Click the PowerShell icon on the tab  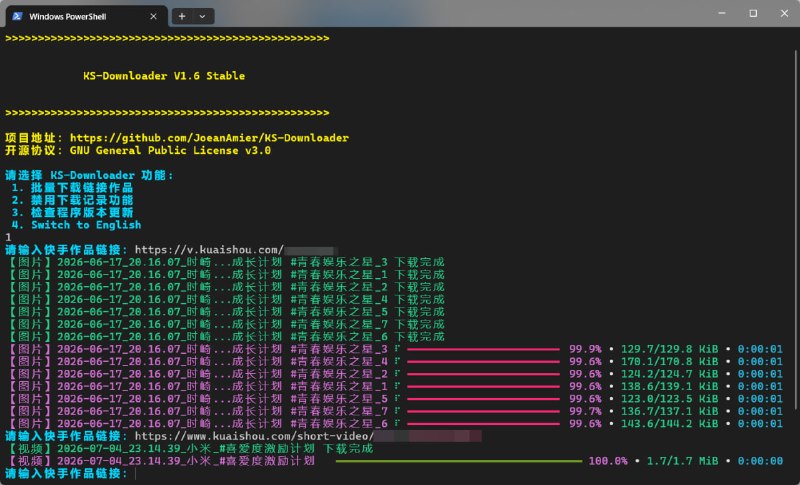pyautogui.click(x=17, y=16)
